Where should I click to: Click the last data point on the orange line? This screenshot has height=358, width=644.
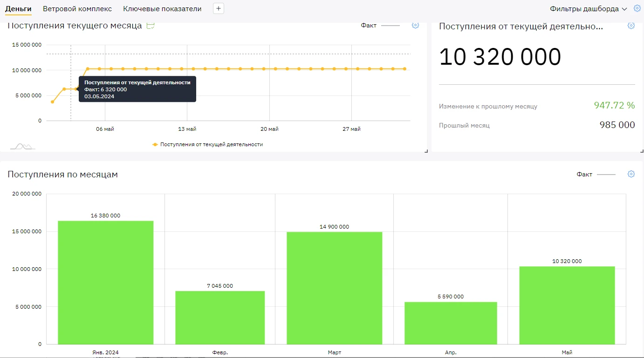[x=404, y=69]
